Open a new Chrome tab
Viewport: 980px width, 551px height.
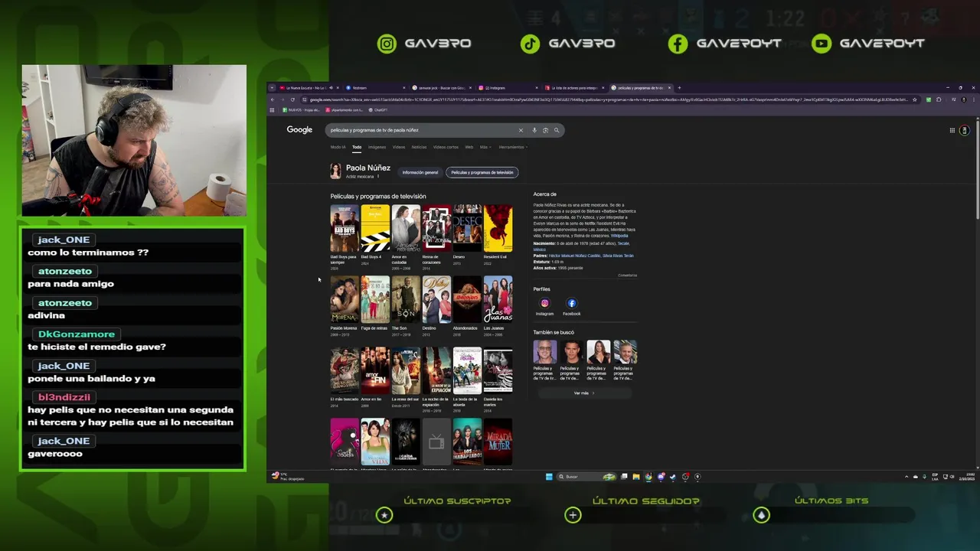pyautogui.click(x=679, y=88)
